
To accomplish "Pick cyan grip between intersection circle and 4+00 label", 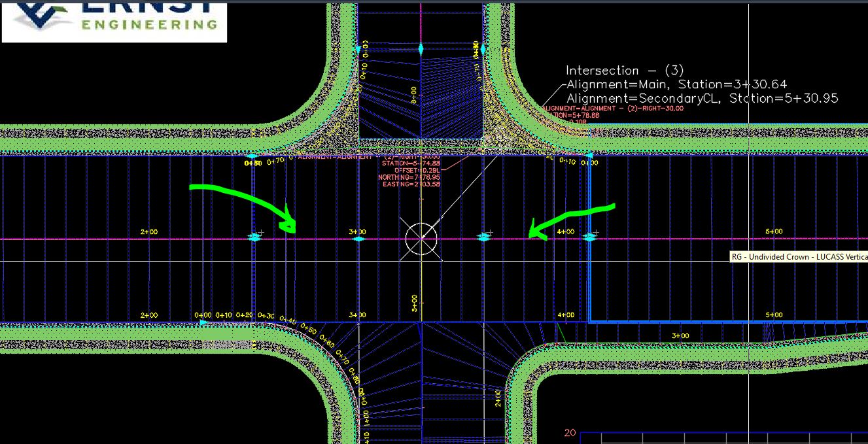I will (x=484, y=237).
